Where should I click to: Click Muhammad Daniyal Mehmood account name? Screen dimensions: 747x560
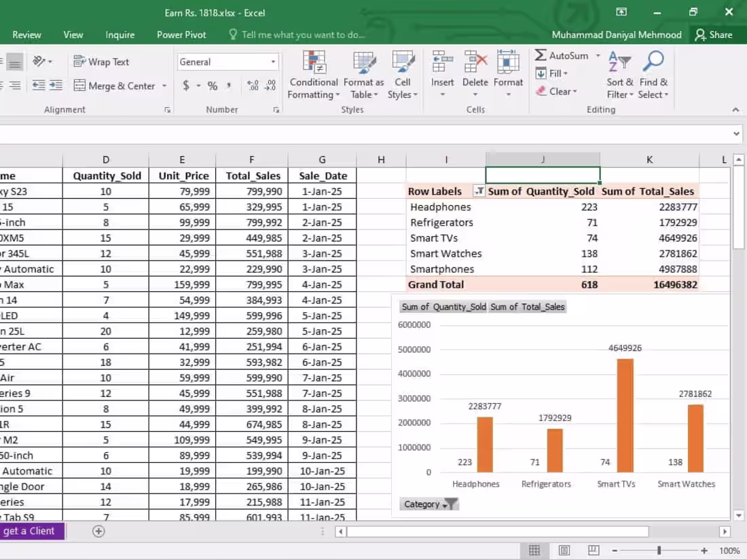[617, 35]
